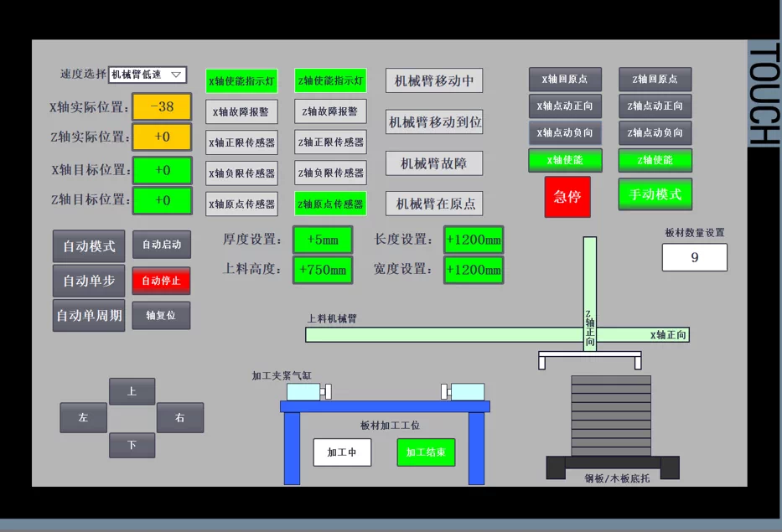Toggle the green Z轴使能 button

click(655, 160)
